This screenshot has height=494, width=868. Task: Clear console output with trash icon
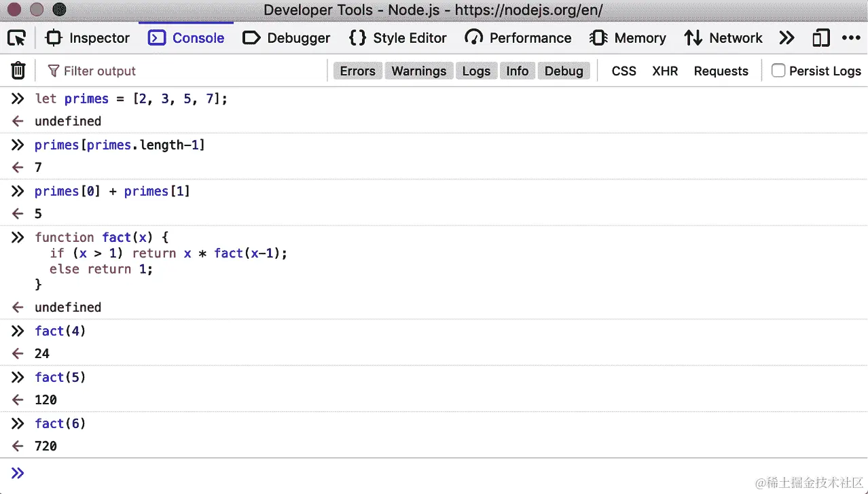pyautogui.click(x=18, y=71)
